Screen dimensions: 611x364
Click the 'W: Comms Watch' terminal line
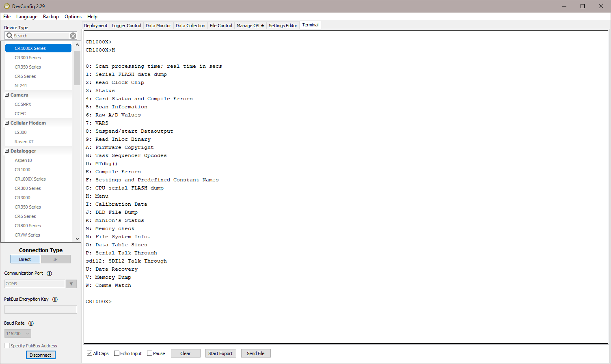108,285
